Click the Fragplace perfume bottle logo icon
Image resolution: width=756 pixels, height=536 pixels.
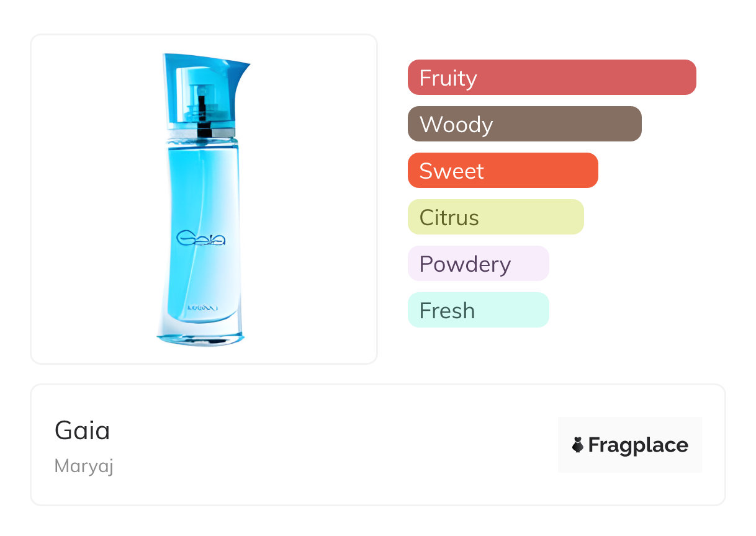tap(578, 445)
